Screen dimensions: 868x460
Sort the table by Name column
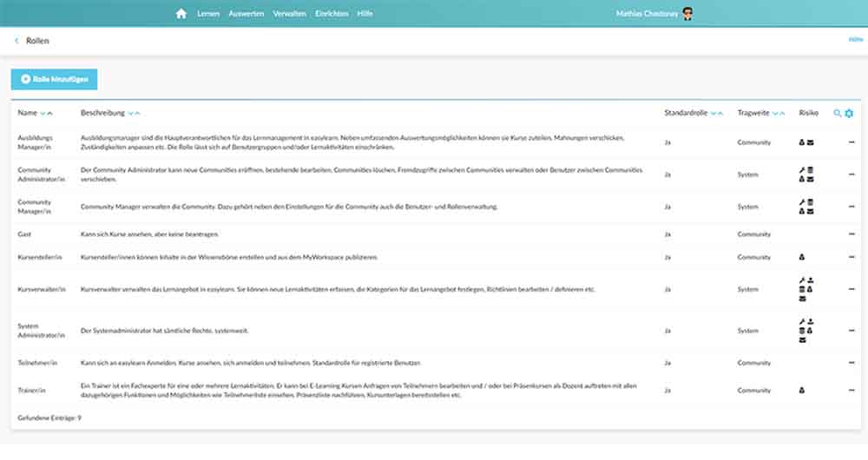click(46, 114)
